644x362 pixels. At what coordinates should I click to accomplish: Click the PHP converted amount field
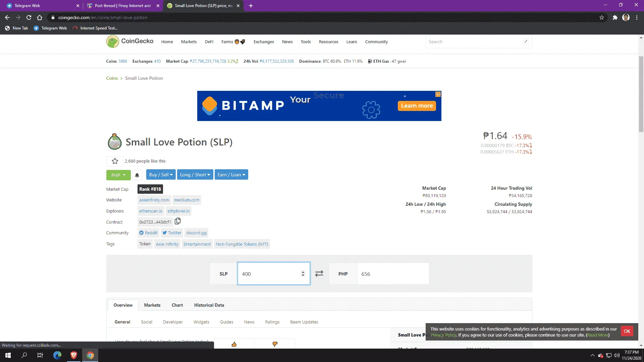[393, 274]
